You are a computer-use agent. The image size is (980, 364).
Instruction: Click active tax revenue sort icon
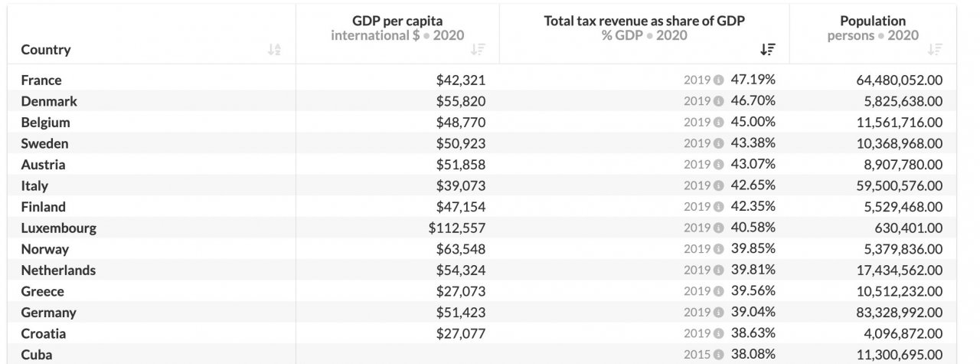tap(768, 50)
